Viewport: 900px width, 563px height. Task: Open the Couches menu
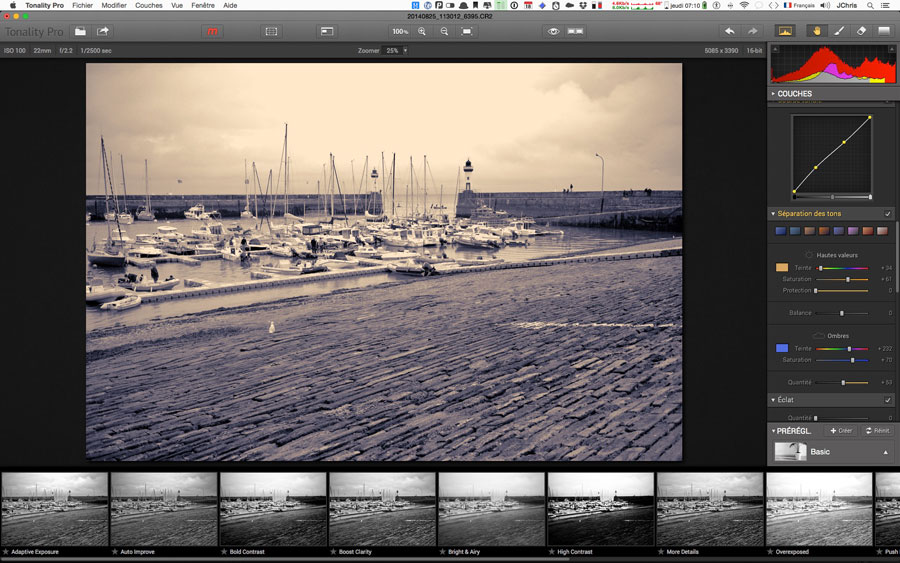click(149, 5)
